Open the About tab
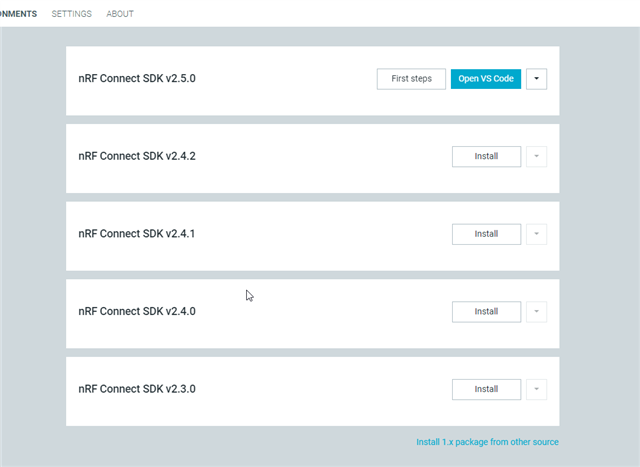The image size is (640, 467). pyautogui.click(x=120, y=14)
